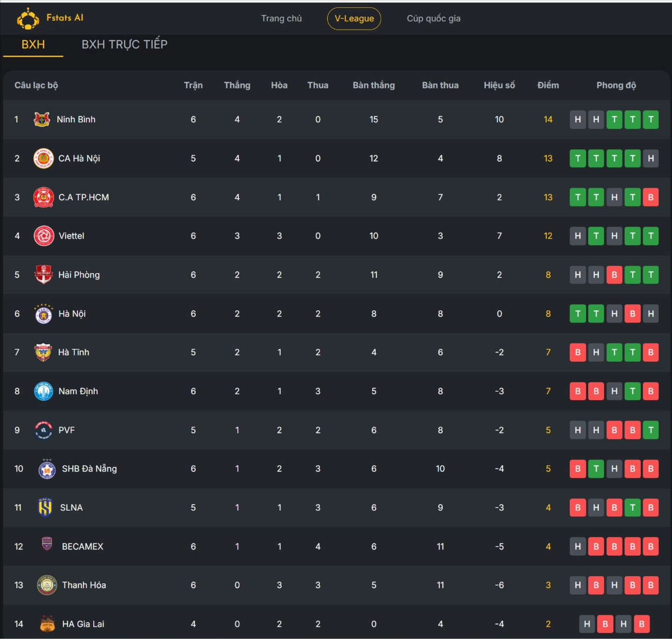Open the V-League tab
672x639 pixels.
(x=354, y=18)
